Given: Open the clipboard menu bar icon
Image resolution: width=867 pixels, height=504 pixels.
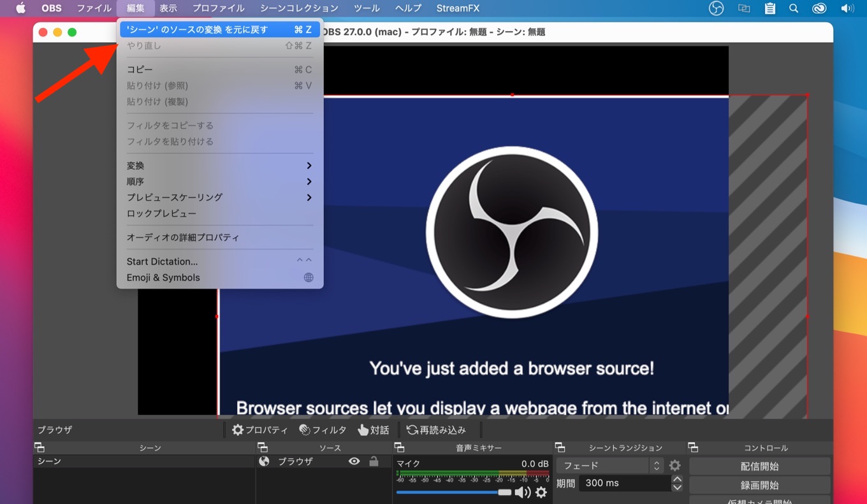Looking at the screenshot, I should pos(770,8).
